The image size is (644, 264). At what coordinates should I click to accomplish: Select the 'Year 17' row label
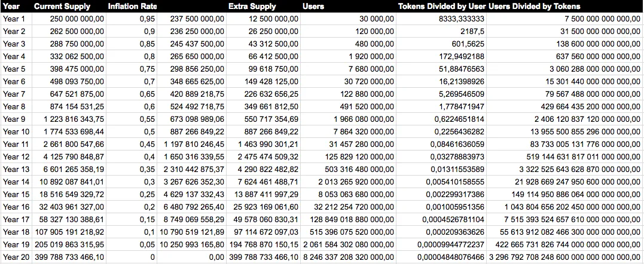(16, 220)
